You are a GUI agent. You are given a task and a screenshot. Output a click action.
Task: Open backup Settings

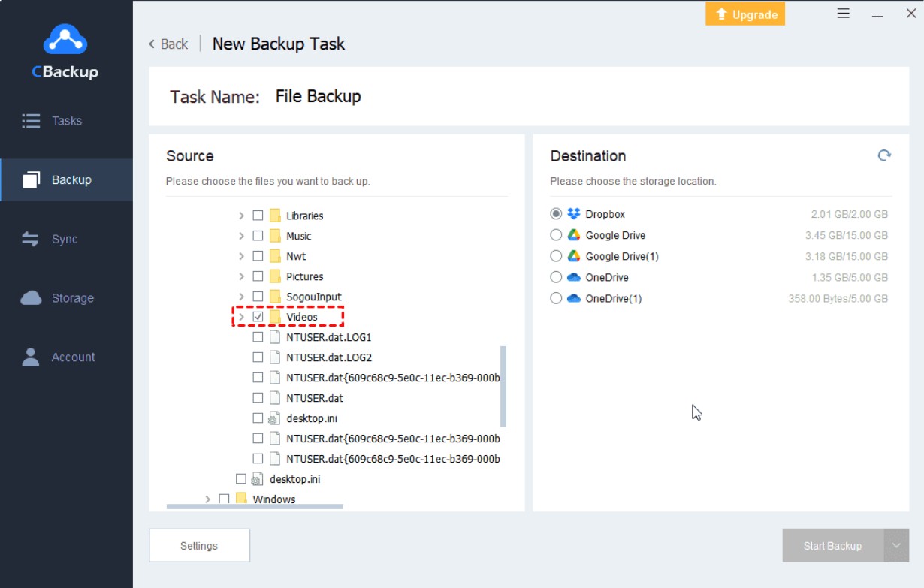(199, 546)
